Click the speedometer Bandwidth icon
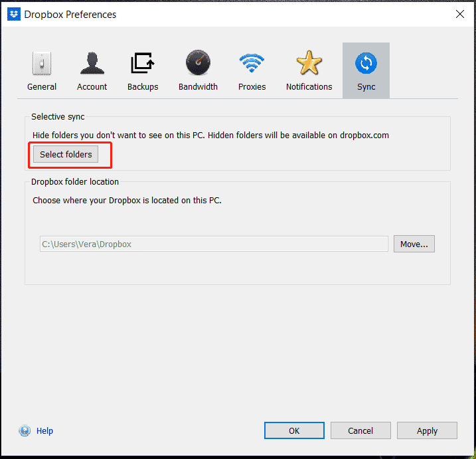The height and width of the screenshot is (459, 476). pyautogui.click(x=198, y=64)
